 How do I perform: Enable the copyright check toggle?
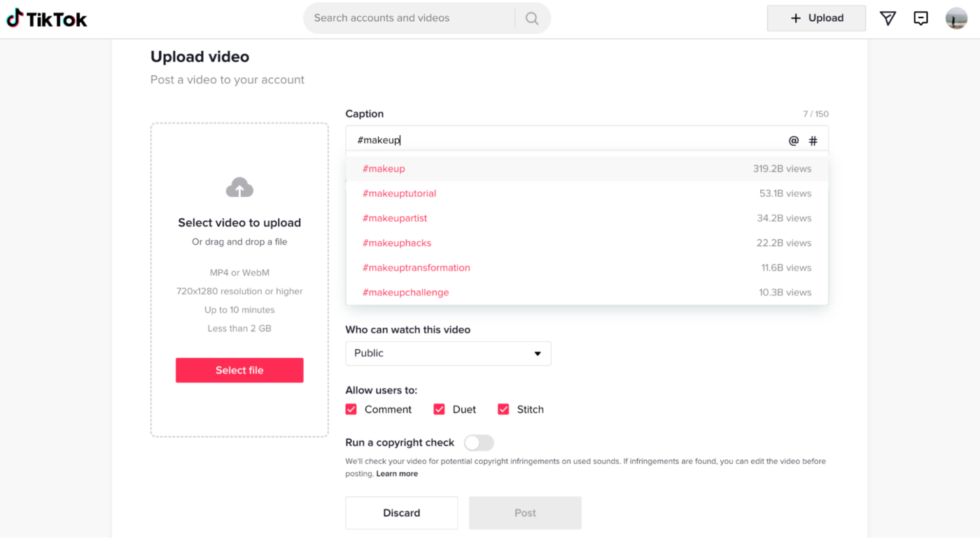[x=479, y=443]
